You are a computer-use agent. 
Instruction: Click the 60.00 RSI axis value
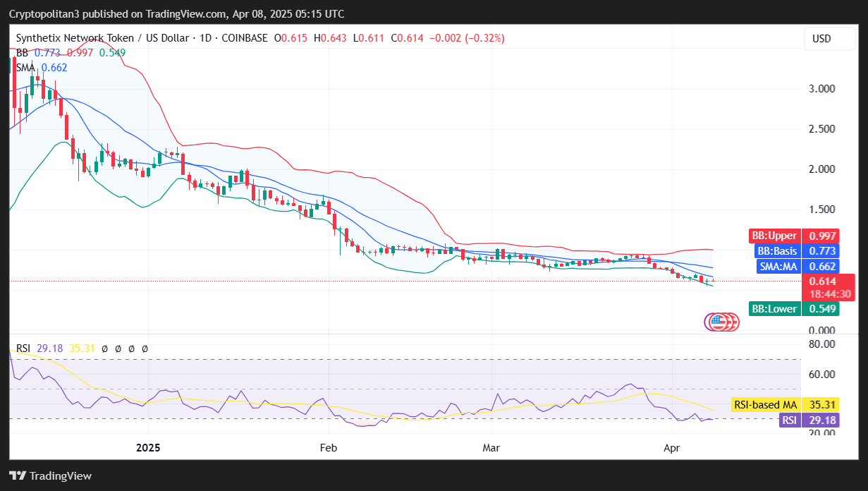(x=822, y=375)
